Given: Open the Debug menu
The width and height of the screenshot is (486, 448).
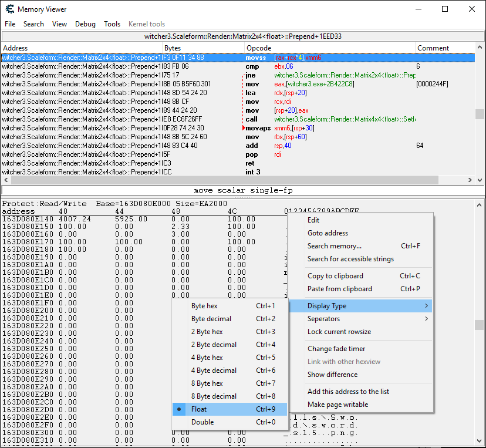Looking at the screenshot, I should point(85,24).
